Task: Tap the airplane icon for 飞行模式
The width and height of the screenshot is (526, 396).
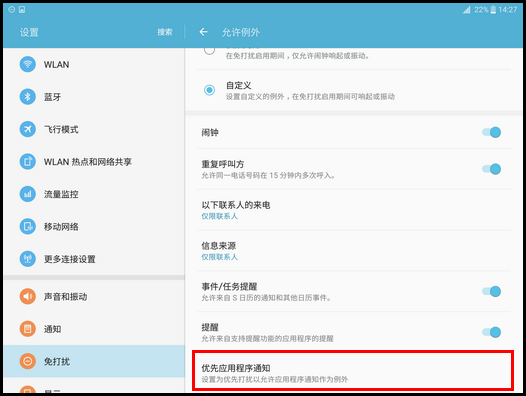Action: pos(28,129)
